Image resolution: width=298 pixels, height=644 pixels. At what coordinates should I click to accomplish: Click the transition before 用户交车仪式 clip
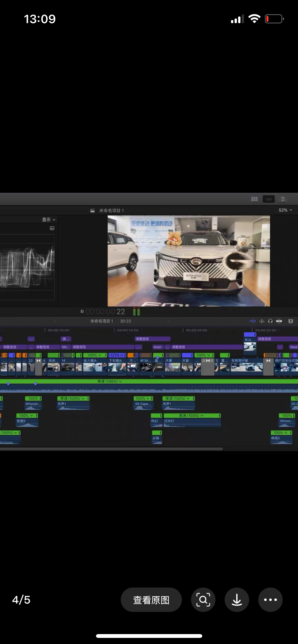coord(268,366)
